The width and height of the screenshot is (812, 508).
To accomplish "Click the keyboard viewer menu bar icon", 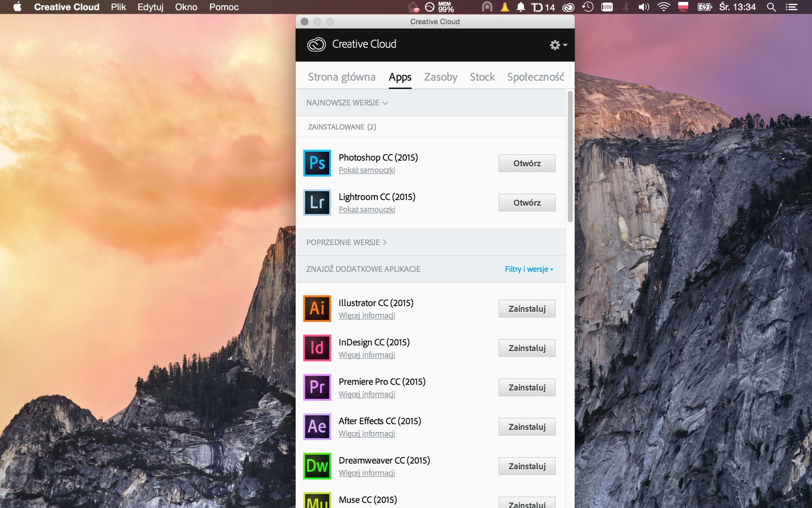I will (607, 7).
